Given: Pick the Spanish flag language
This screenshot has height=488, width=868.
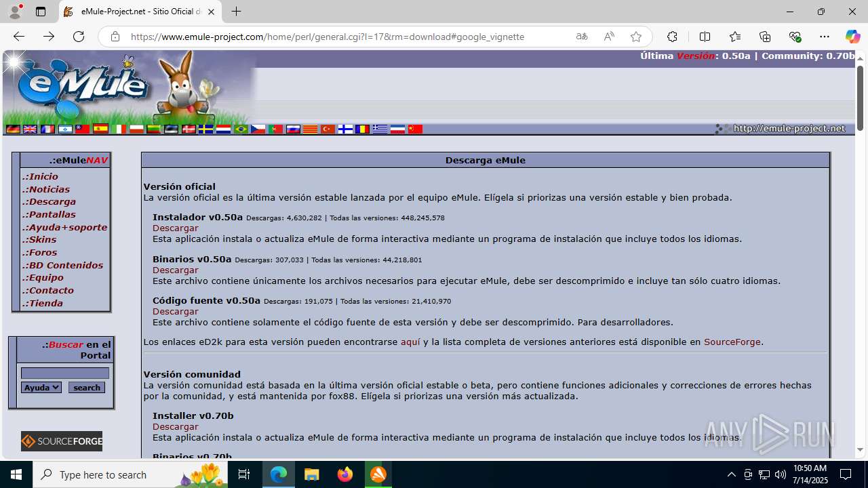Looking at the screenshot, I should pos(100,128).
